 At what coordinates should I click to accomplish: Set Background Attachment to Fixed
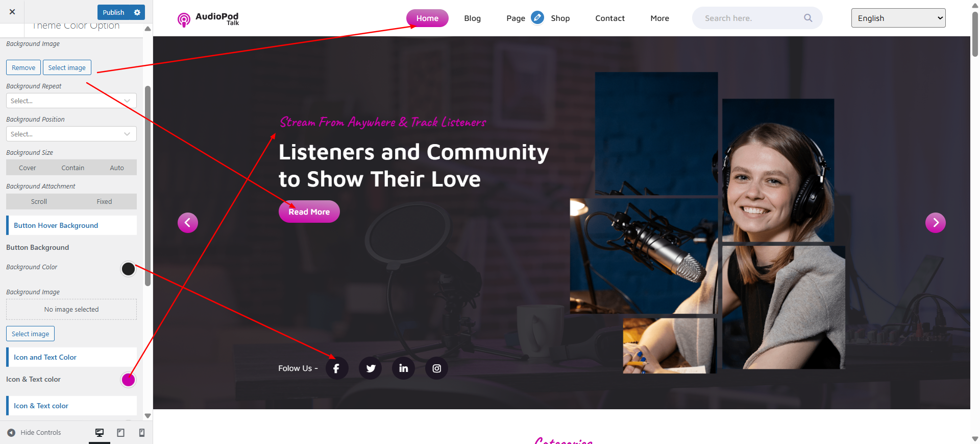coord(104,201)
